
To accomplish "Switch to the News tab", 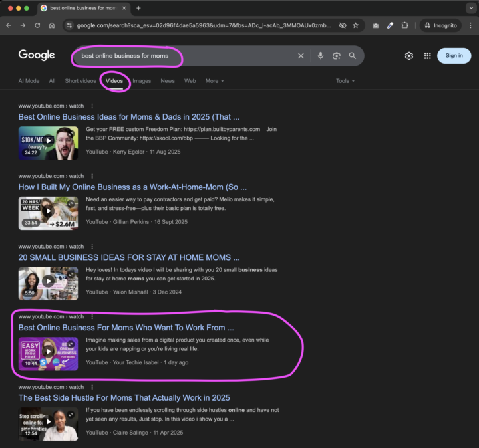I will click(168, 81).
